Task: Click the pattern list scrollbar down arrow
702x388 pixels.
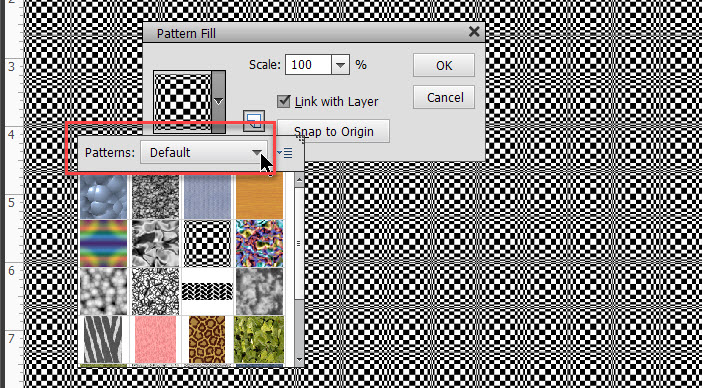Action: click(299, 359)
